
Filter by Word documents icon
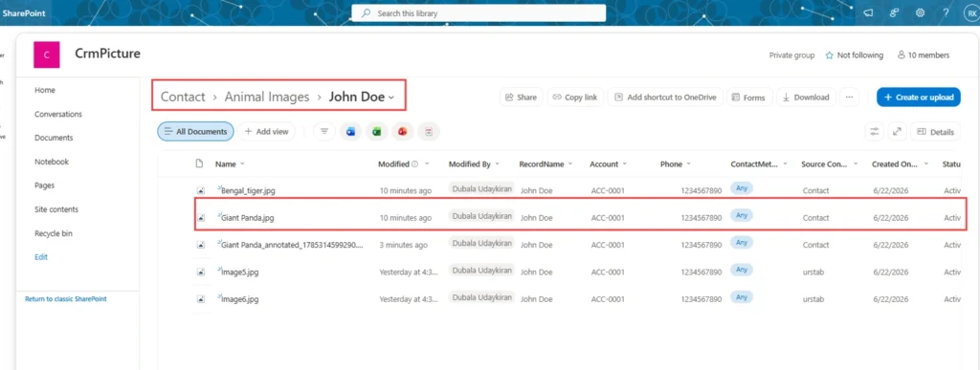[x=350, y=132]
